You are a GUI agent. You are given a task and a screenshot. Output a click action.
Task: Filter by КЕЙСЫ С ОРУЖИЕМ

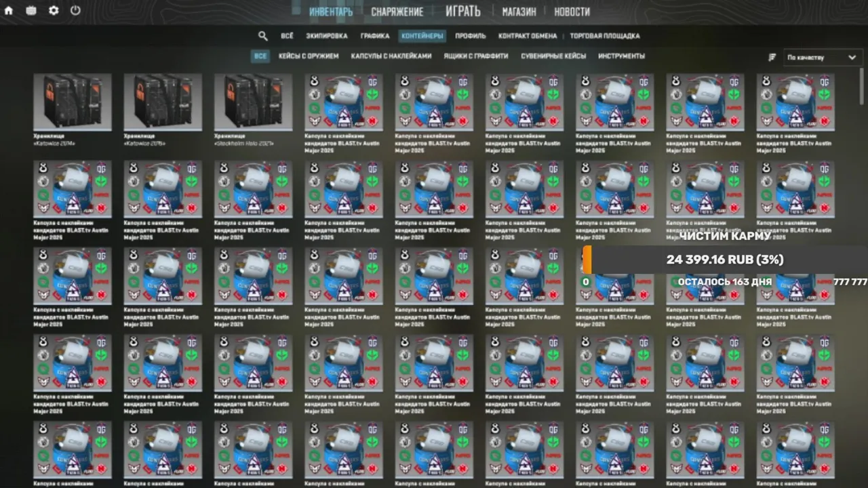309,56
